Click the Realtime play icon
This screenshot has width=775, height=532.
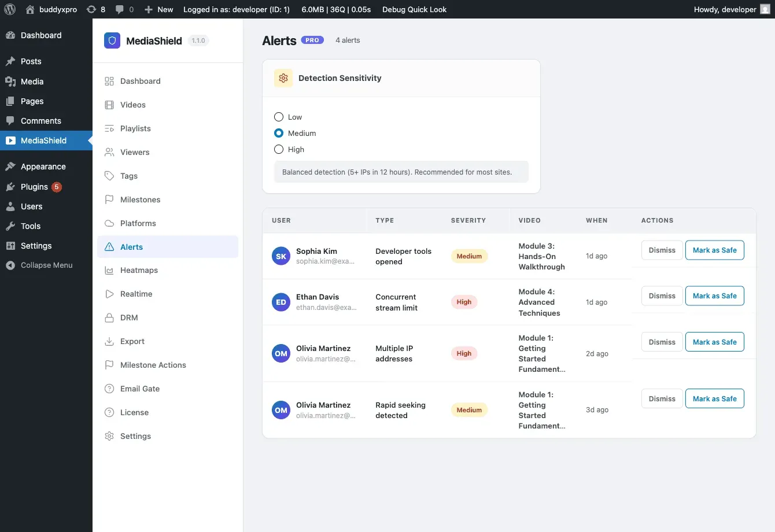pos(109,294)
